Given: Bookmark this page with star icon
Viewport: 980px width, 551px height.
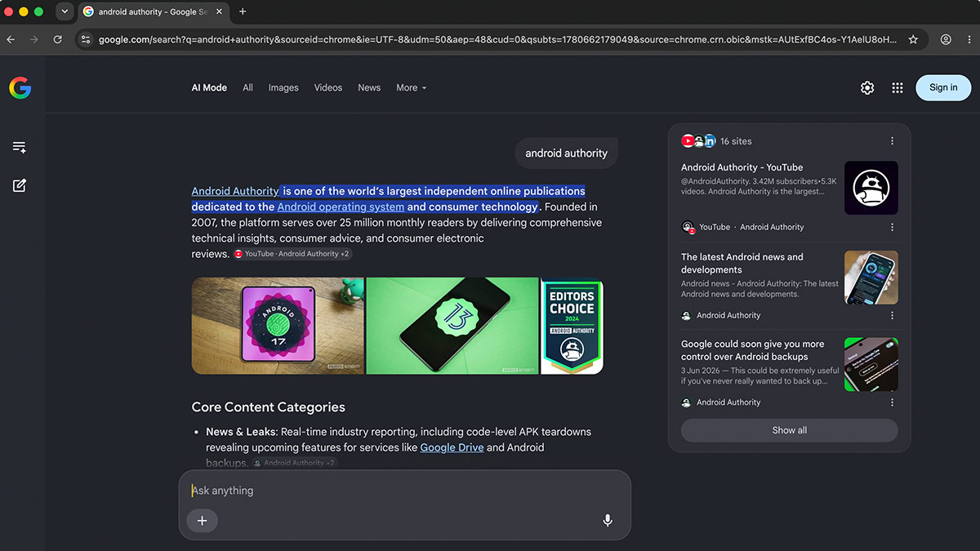Looking at the screenshot, I should (913, 39).
